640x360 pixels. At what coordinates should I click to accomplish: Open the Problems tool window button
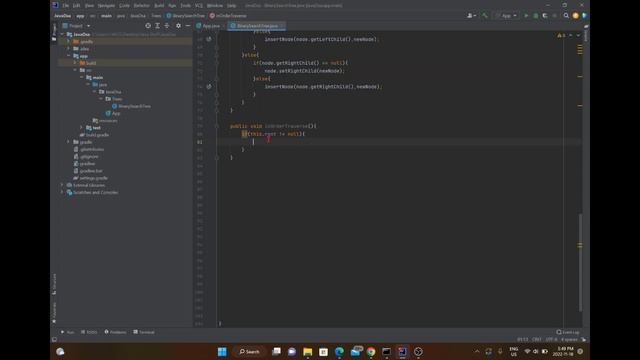(116, 332)
